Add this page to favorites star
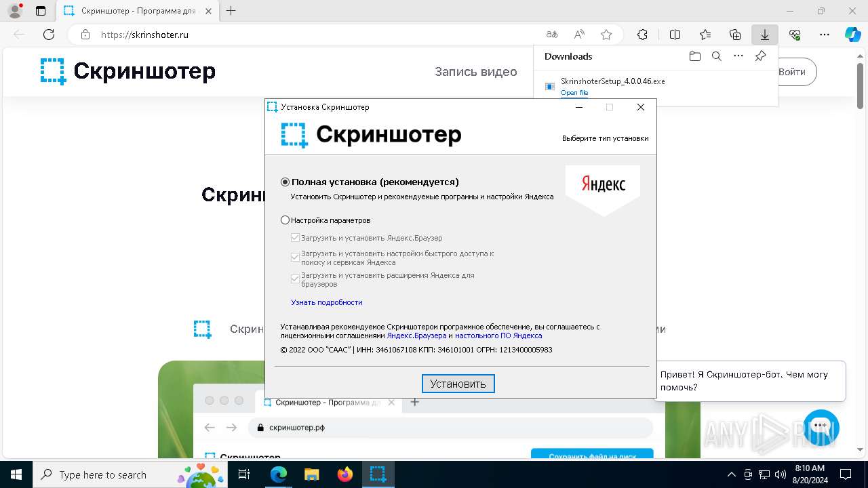The height and width of the screenshot is (488, 868). point(606,35)
